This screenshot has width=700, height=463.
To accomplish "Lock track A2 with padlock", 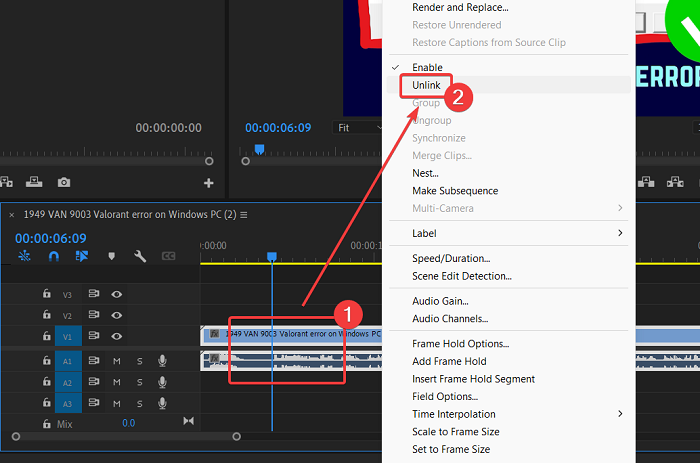I will [x=46, y=381].
